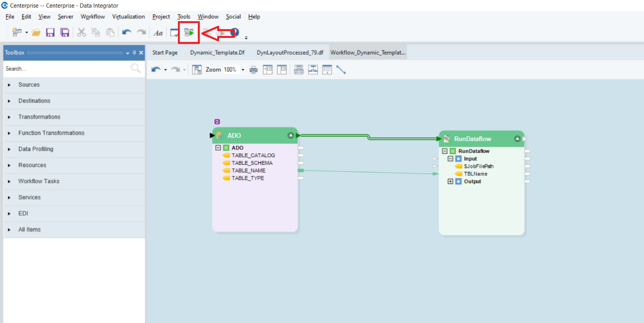Click the Aa font toolbar icon
The width and height of the screenshot is (644, 323).
pyautogui.click(x=158, y=33)
